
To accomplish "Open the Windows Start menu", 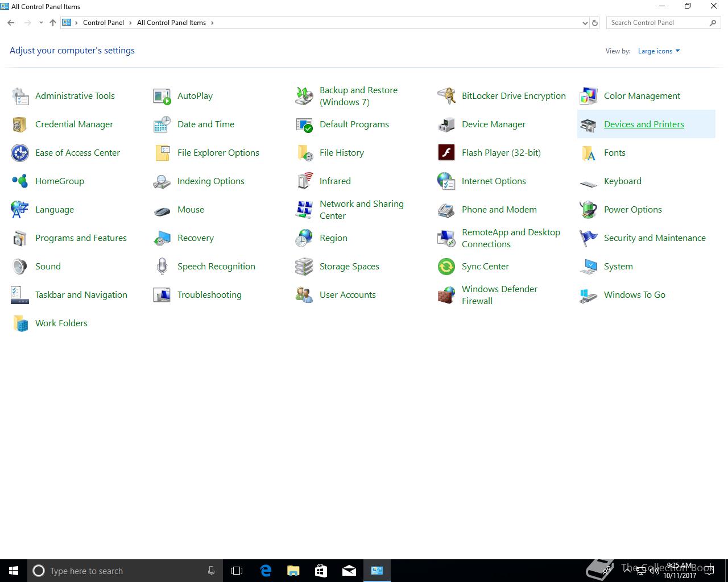I will pos(14,571).
